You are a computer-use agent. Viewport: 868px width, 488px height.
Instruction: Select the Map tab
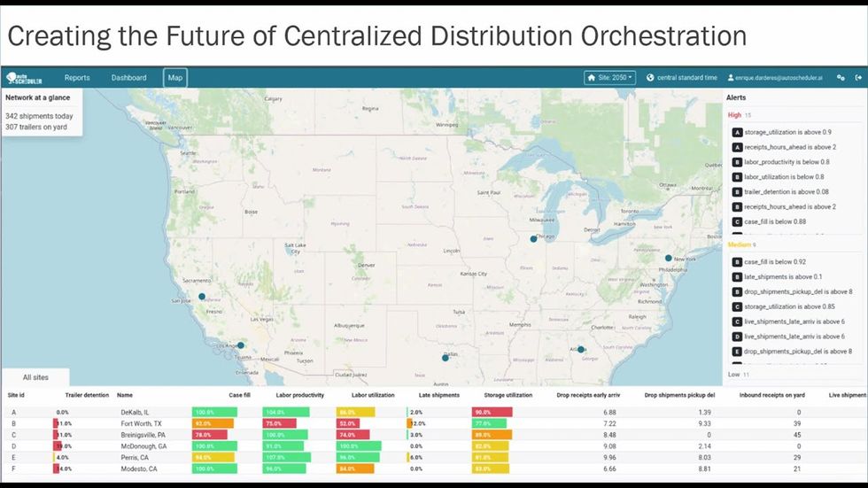175,78
